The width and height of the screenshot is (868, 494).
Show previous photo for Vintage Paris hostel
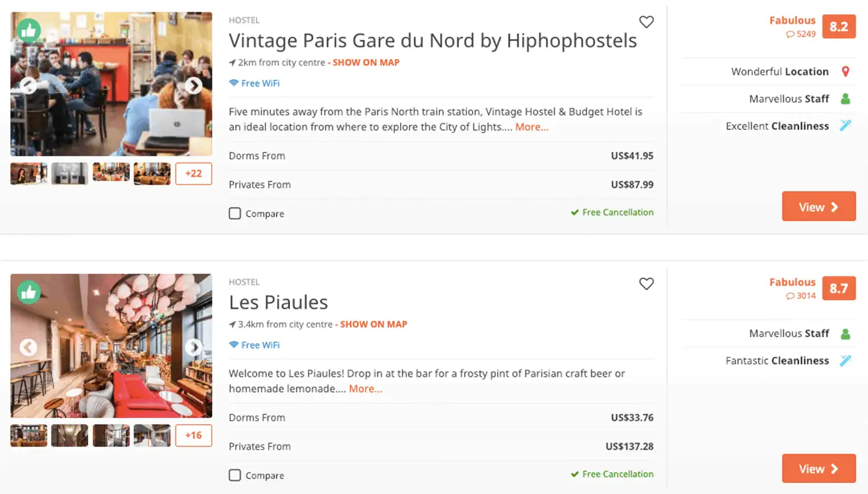click(x=28, y=86)
